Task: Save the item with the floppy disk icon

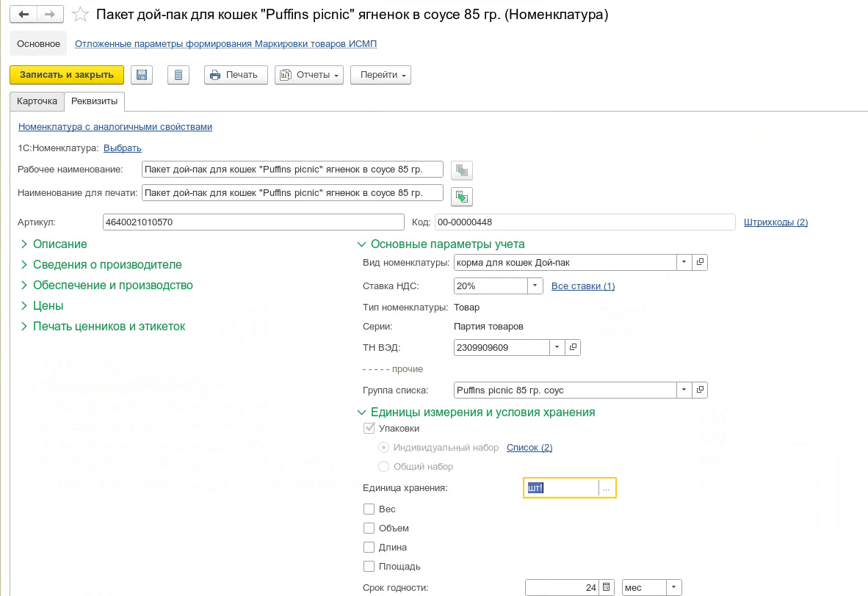Action: 142,75
